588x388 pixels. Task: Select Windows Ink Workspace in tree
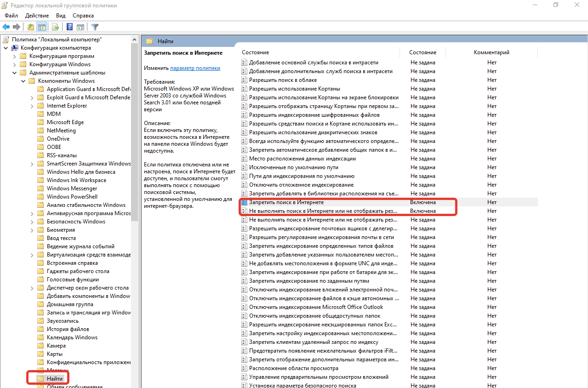pyautogui.click(x=76, y=180)
